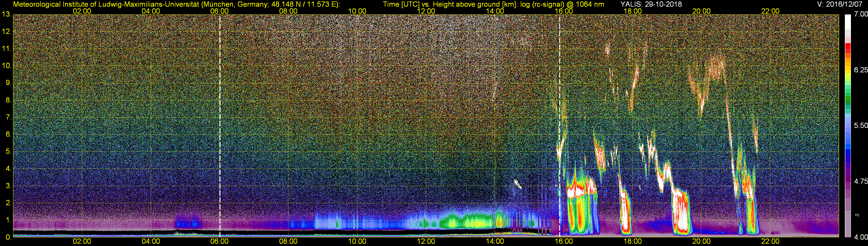
Task: Click the 20:00 label on the bottom time axis
Action: [x=702, y=242]
